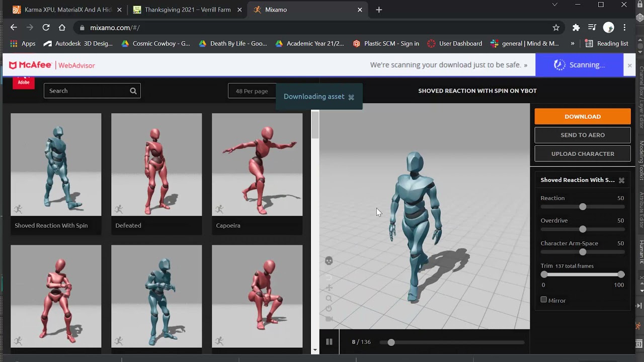Screen dimensions: 644x362
Task: Pause the animation playback
Action: (x=329, y=342)
